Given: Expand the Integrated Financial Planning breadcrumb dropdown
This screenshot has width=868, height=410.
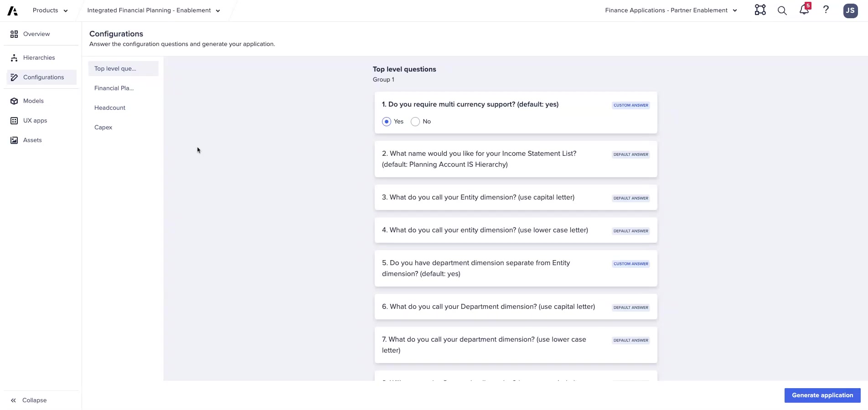Looking at the screenshot, I should [x=217, y=10].
